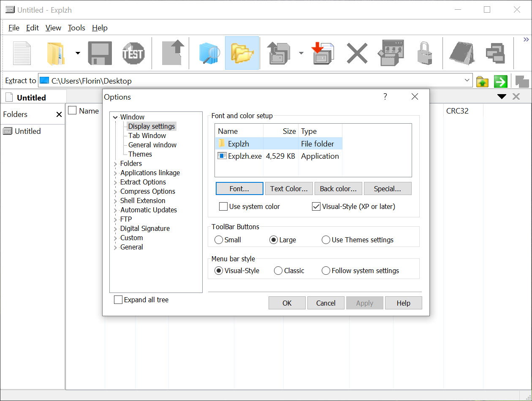532x401 pixels.
Task: Select Explzh.exe row in preview list
Action: (279, 156)
